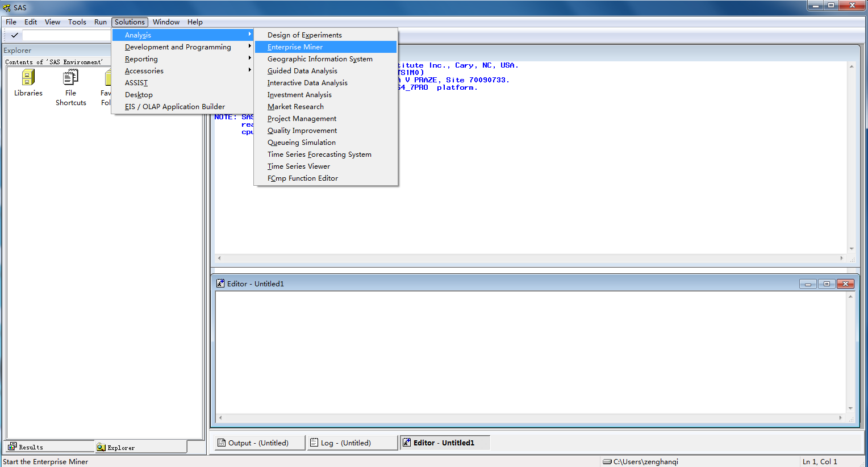Expand the Accessories submenu
Viewport: 868px width, 467px height.
click(183, 71)
